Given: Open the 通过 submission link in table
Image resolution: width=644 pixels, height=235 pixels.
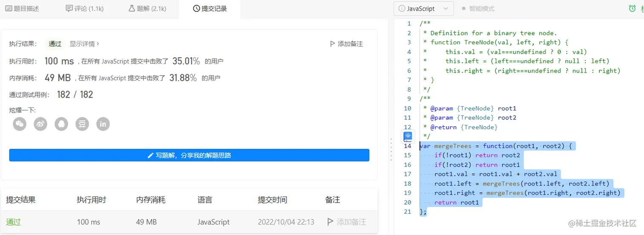Looking at the screenshot, I should pos(13,222).
